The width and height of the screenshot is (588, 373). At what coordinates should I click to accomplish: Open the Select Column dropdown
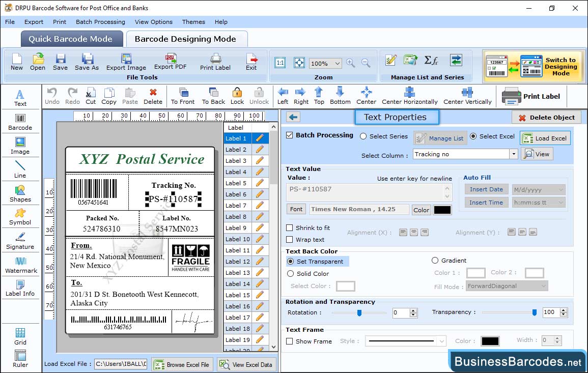click(x=513, y=154)
